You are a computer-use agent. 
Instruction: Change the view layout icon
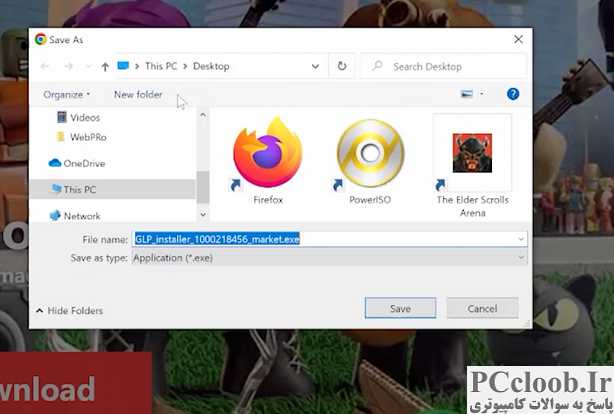point(466,94)
